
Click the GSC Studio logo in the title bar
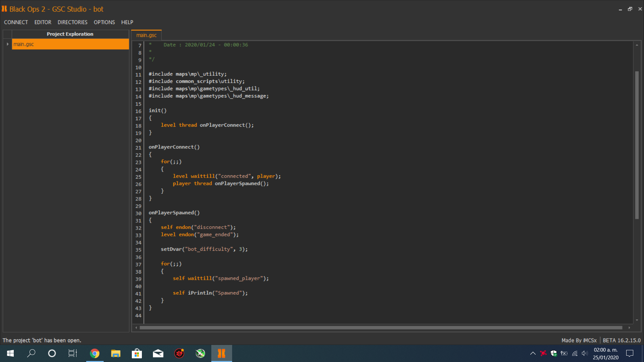4,9
